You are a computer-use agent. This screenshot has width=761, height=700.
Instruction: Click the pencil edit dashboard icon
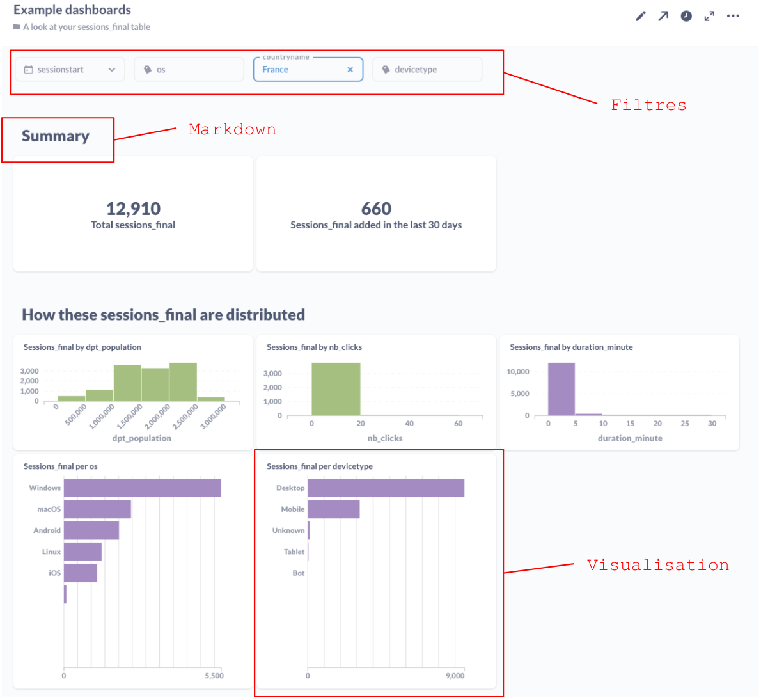point(640,16)
